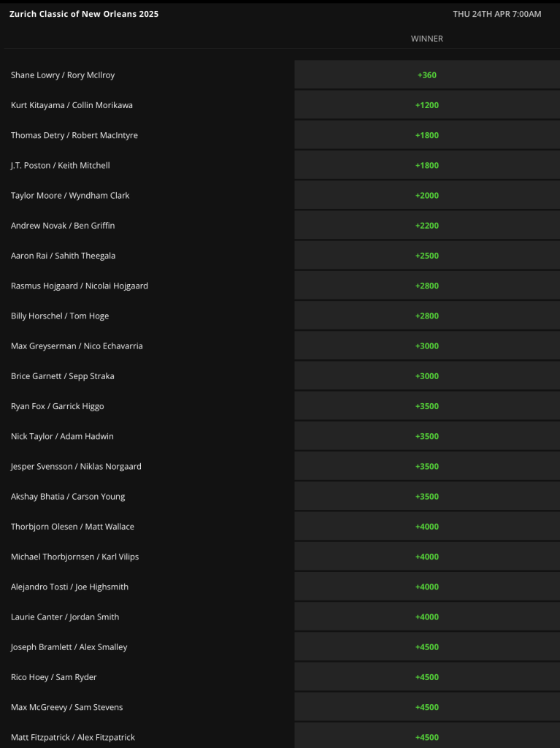Select Laurie Canter / Jordan Smith +4000 odds

[x=427, y=617]
